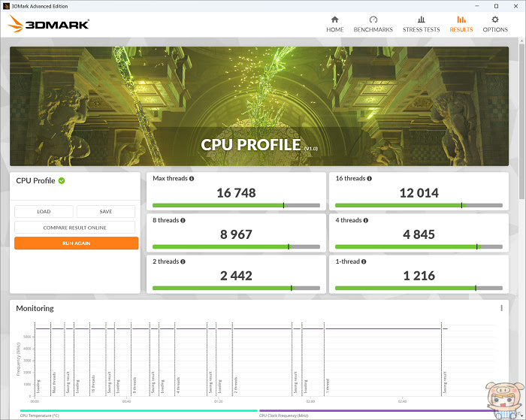Open the Benchmarks tab
Viewport: 526px width, 420px height.
(x=373, y=25)
